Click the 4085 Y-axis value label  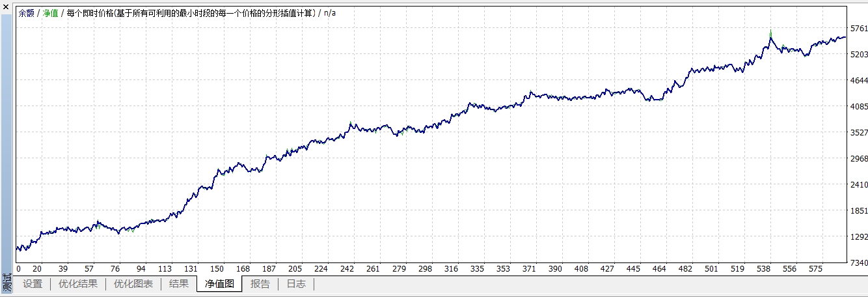[859, 107]
